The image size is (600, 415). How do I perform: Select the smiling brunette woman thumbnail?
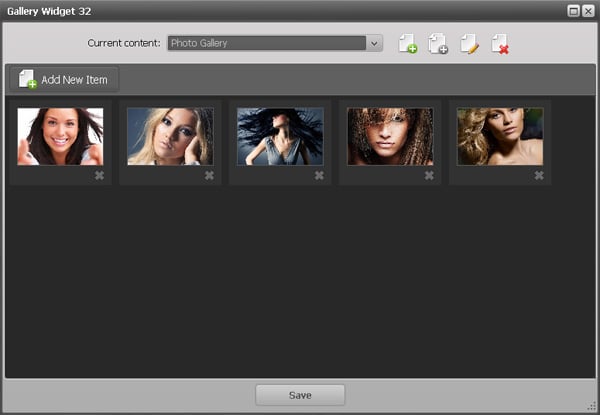[60, 136]
